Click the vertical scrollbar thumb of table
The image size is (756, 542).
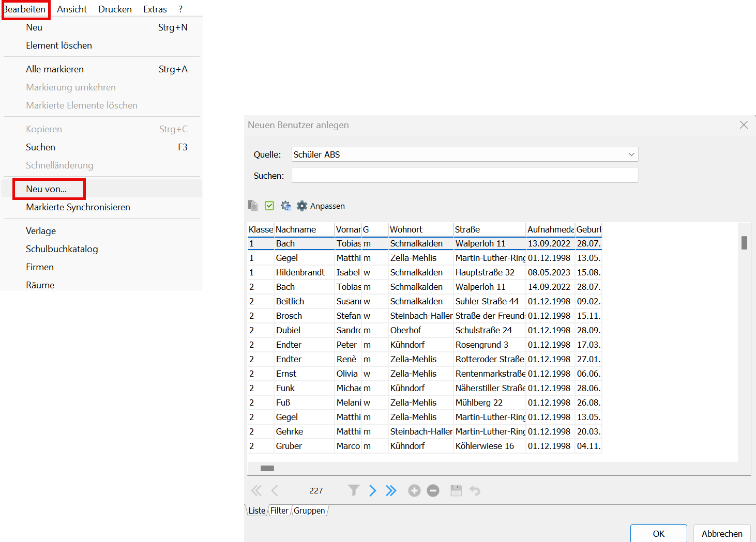pyautogui.click(x=744, y=243)
